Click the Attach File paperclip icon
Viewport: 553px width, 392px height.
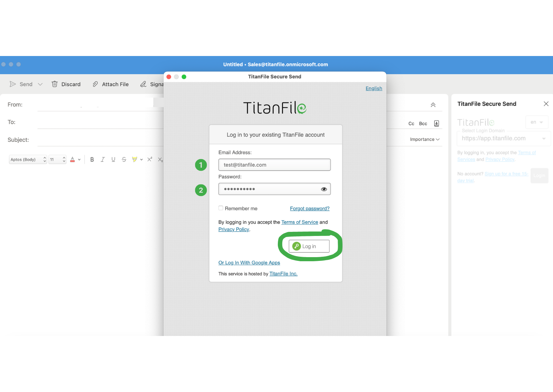(x=95, y=84)
